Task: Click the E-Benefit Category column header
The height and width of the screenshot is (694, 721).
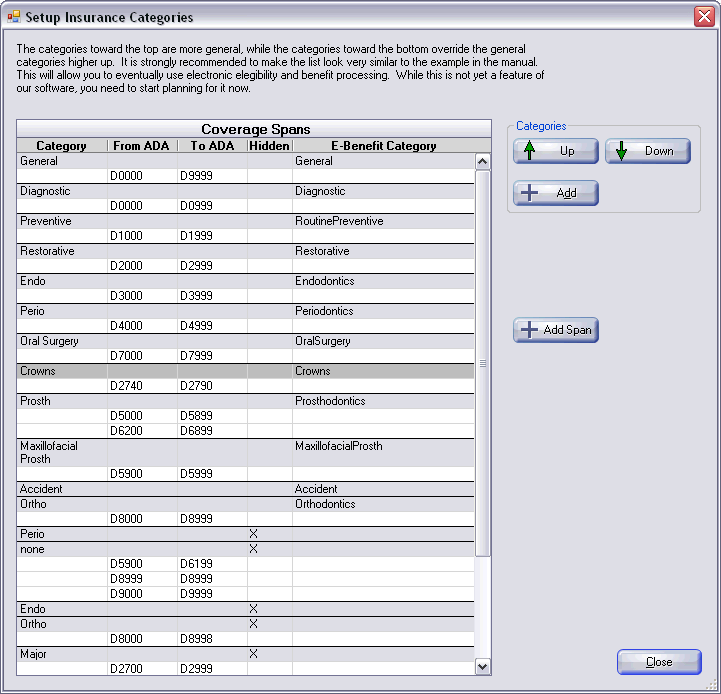Action: [x=383, y=146]
